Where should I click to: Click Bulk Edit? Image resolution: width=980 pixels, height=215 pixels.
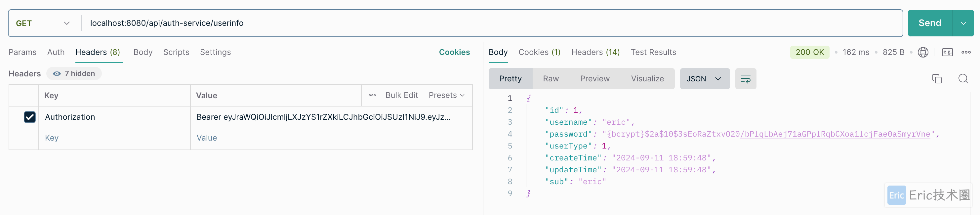pyautogui.click(x=401, y=95)
